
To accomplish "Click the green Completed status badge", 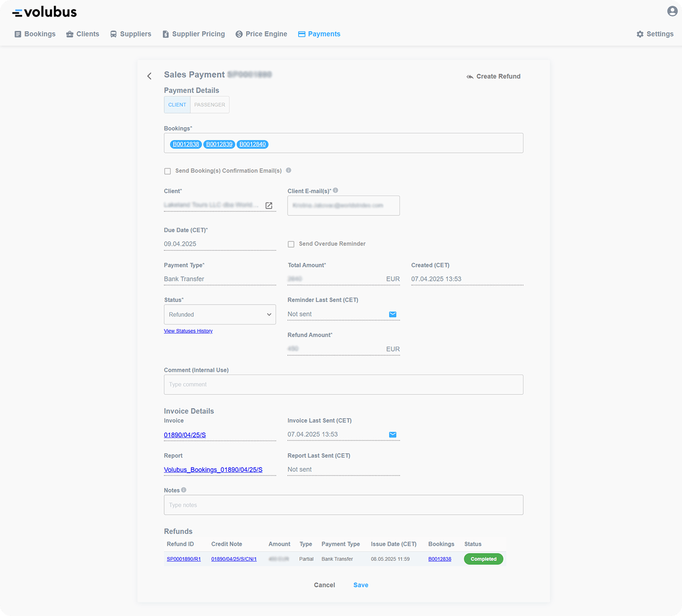I will tap(483, 559).
